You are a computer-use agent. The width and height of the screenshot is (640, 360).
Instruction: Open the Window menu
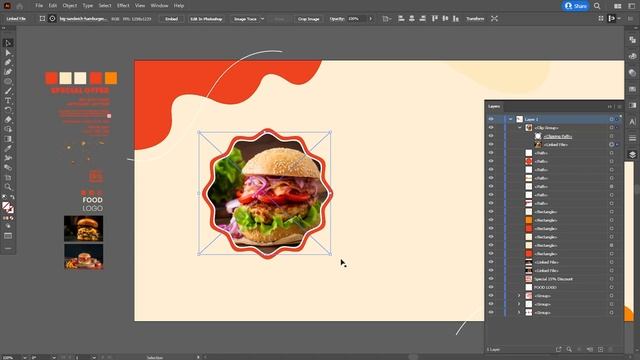point(159,6)
